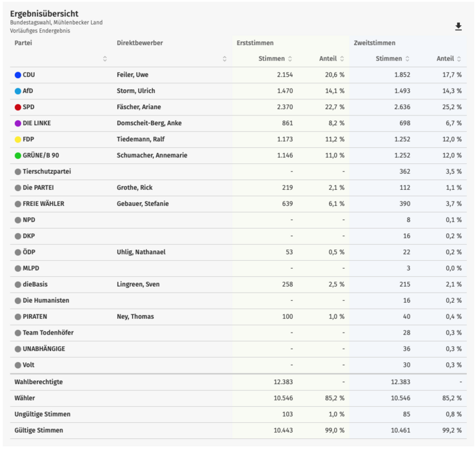476x450 pixels.
Task: Sort by Zweitstimmen Anteil column
Action: pyautogui.click(x=459, y=59)
